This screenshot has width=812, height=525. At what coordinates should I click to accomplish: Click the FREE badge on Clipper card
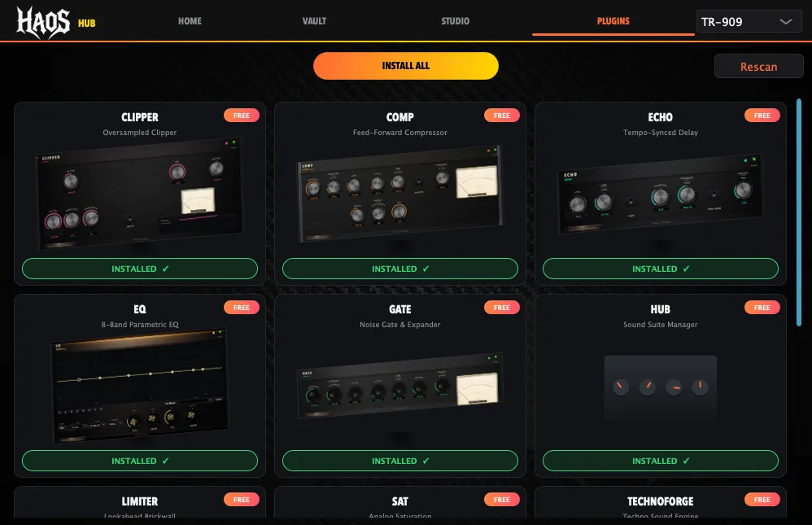(x=242, y=115)
